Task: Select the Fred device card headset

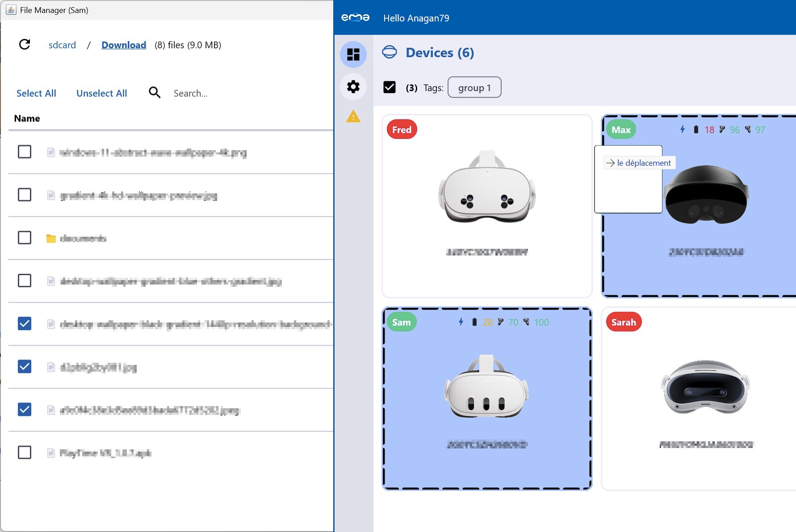Action: tap(487, 188)
